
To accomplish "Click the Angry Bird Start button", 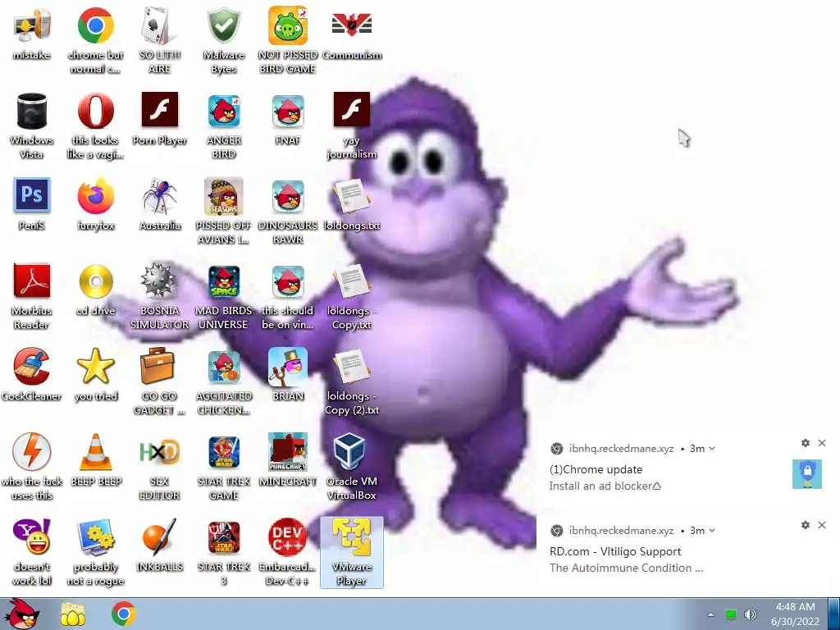I will pos(22,614).
